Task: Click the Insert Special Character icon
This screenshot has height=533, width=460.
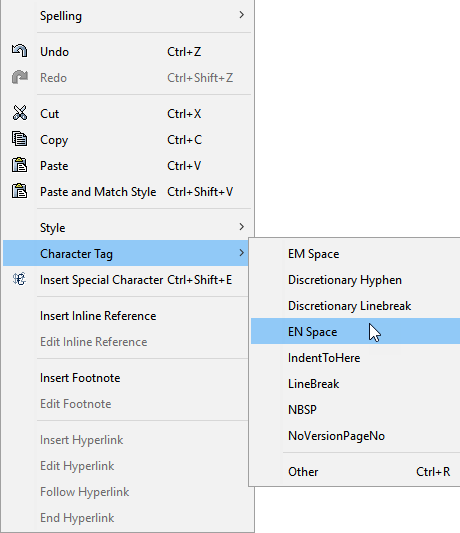Action: (x=19, y=279)
